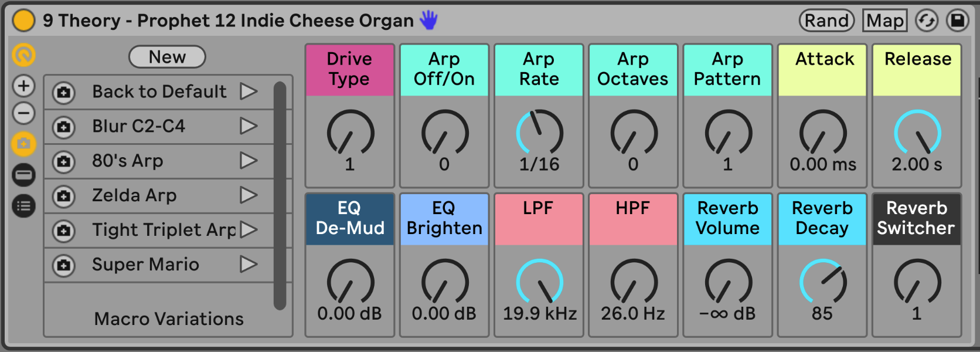Randomize macros with the Rand button
980x352 pixels.
pyautogui.click(x=826, y=21)
